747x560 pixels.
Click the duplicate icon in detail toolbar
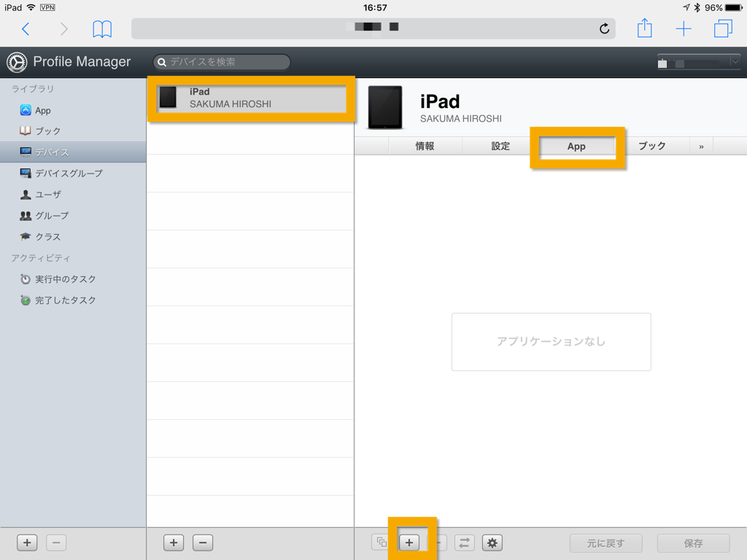(381, 542)
